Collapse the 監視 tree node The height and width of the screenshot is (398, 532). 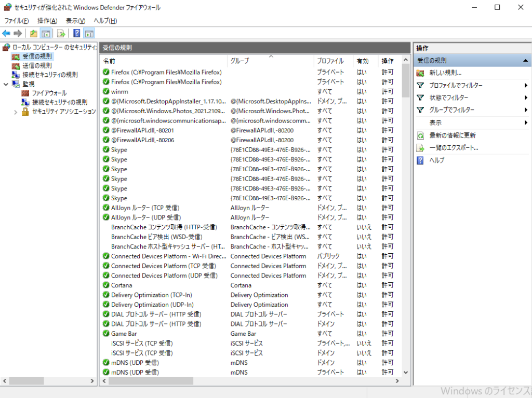[x=6, y=84]
